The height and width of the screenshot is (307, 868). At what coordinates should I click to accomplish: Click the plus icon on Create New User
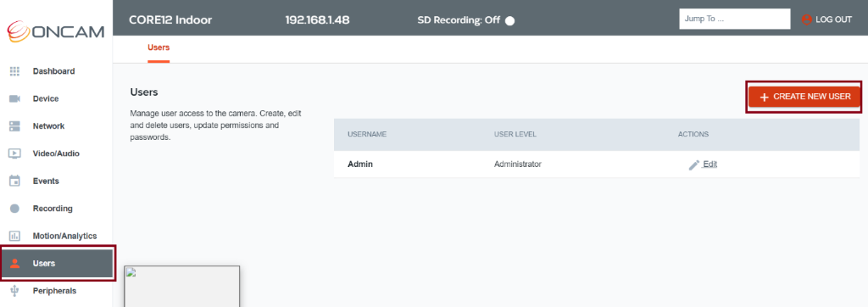tap(764, 97)
